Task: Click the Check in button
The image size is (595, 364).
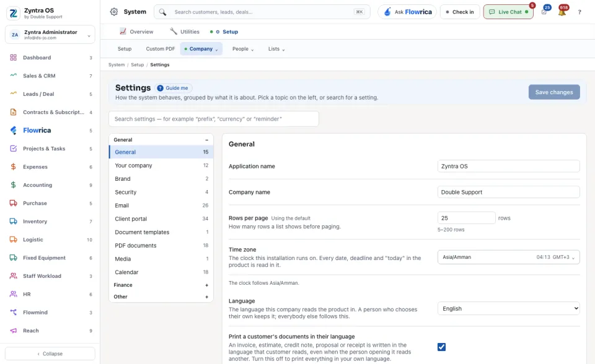Action: [x=460, y=12]
